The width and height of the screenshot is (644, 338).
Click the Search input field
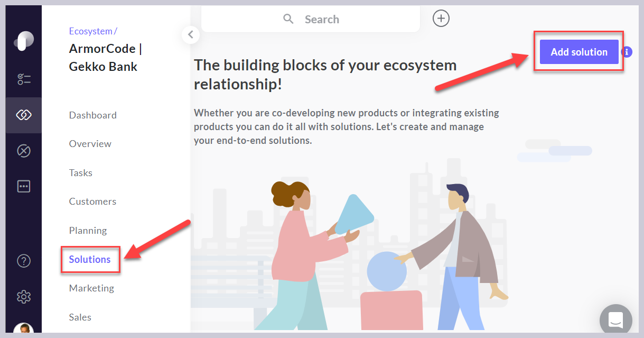311,19
